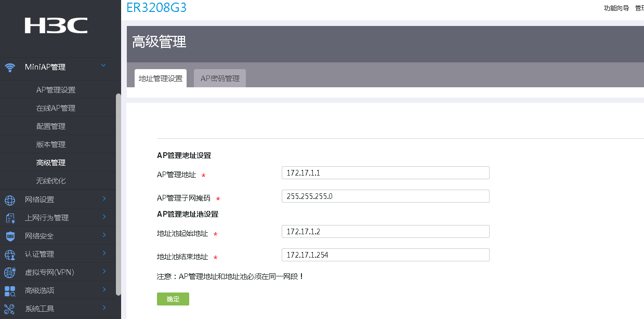644x319 pixels.
Task: Click the 网络设置 globe icon
Action: (x=9, y=200)
